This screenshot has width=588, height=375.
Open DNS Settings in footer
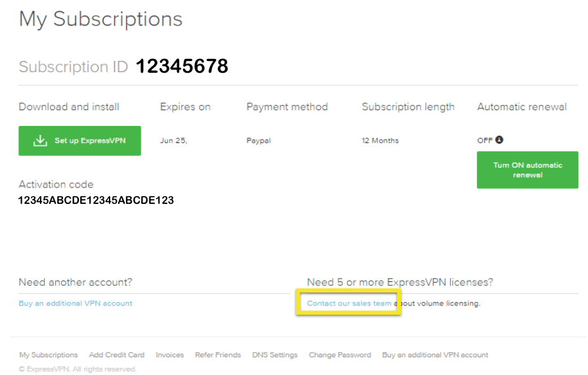pyautogui.click(x=275, y=355)
